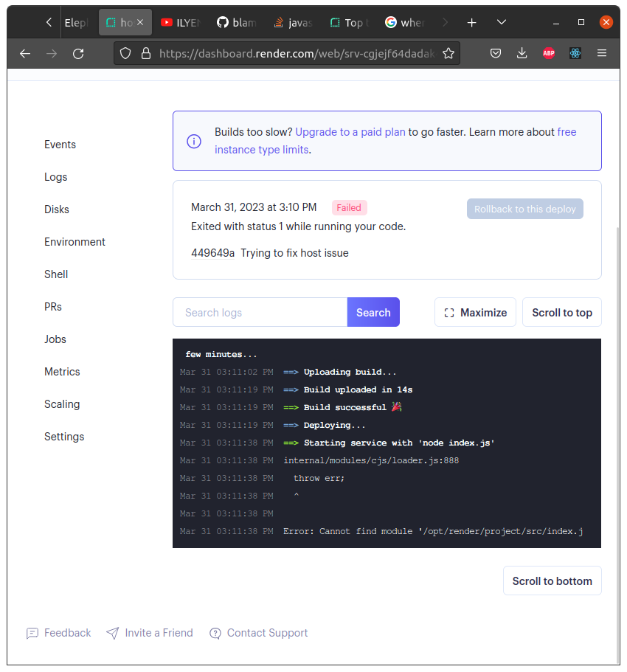The height and width of the screenshot is (672, 627).
Task: Click the 'March 31, 2023 at 3:10 PM' text
Action: [254, 207]
